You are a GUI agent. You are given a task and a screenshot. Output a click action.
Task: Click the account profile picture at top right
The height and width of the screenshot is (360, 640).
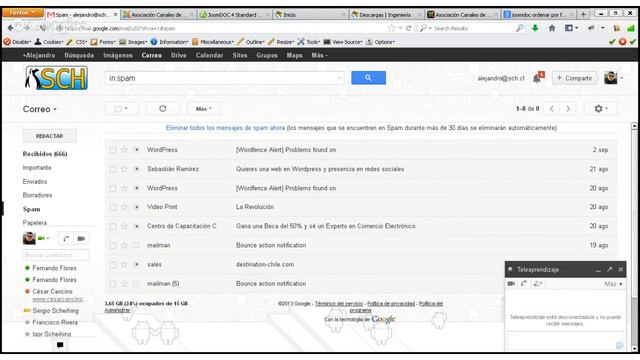point(611,78)
